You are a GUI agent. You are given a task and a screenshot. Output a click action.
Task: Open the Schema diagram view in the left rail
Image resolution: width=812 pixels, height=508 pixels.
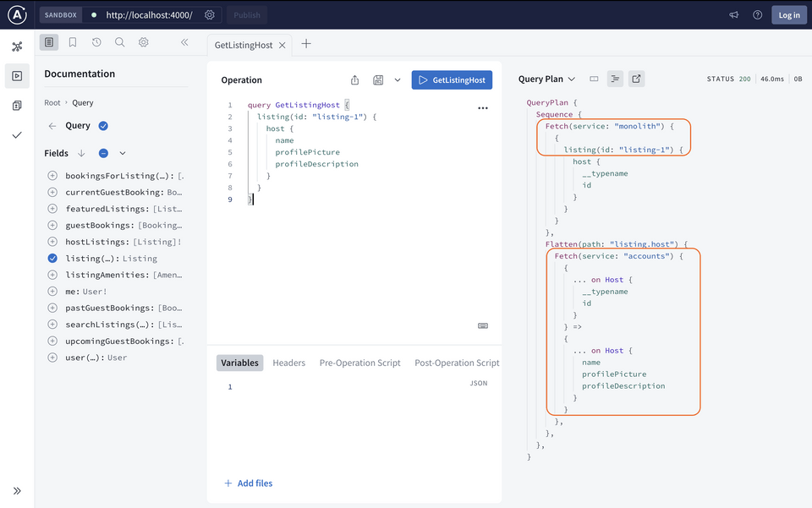[x=17, y=46]
